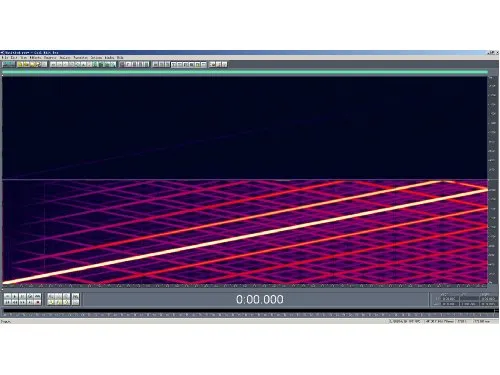Image resolution: width=500 pixels, height=375 pixels.
Task: Click the black level meter bar
Action: (x=249, y=311)
